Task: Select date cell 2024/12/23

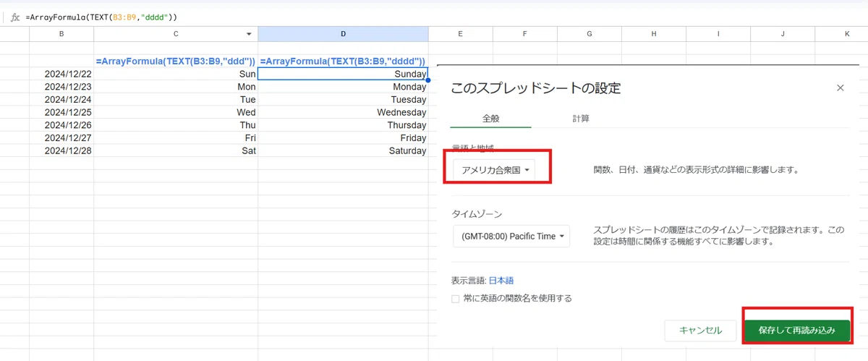Action: [x=61, y=87]
